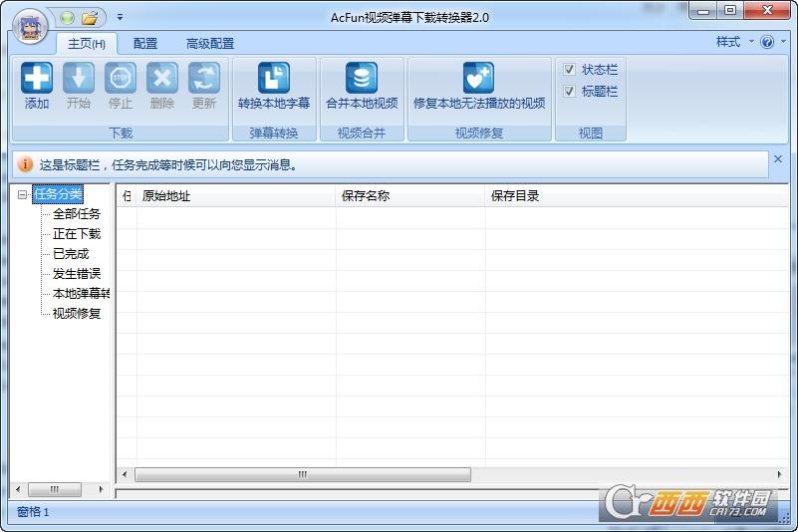Select 全部任务 in the tree
Viewport: 798px width, 532px height.
coord(77,214)
